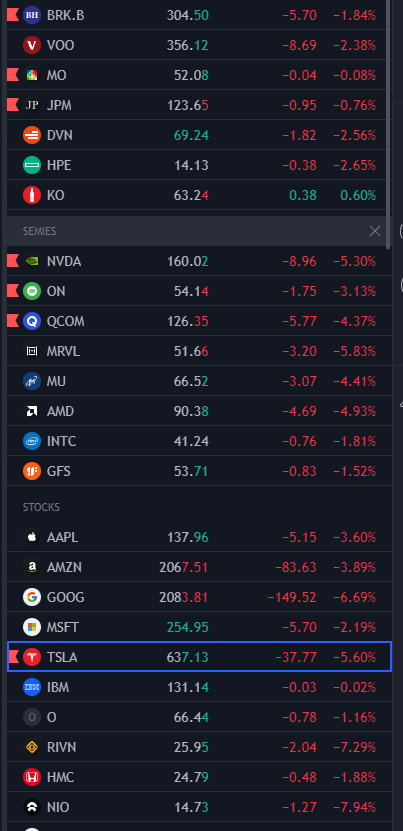Click the GOOG Google logo icon
Screen dimensions: 403x831
tap(32, 597)
